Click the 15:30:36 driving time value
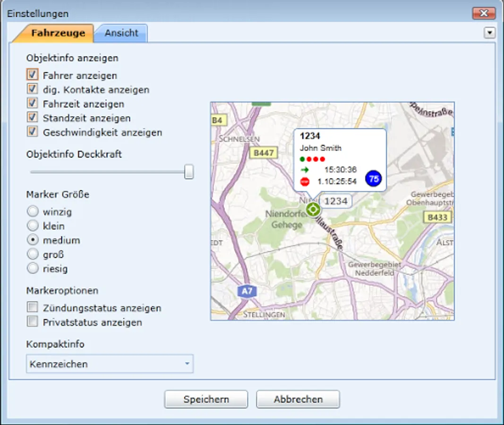 pyautogui.click(x=341, y=170)
